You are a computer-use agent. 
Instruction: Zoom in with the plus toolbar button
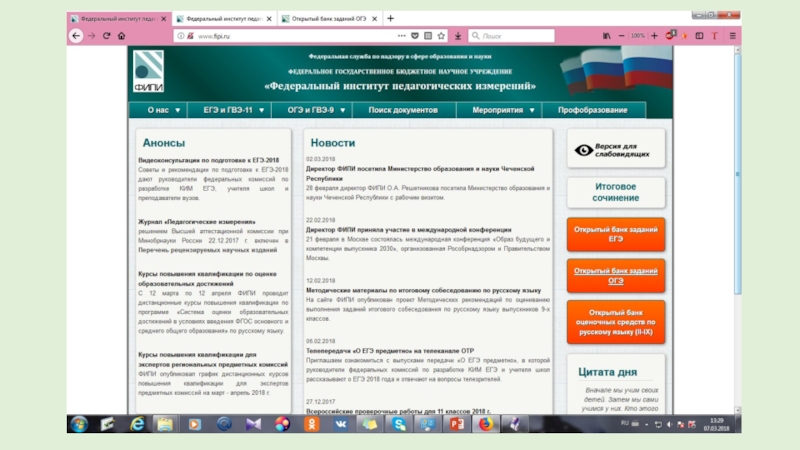(x=655, y=36)
